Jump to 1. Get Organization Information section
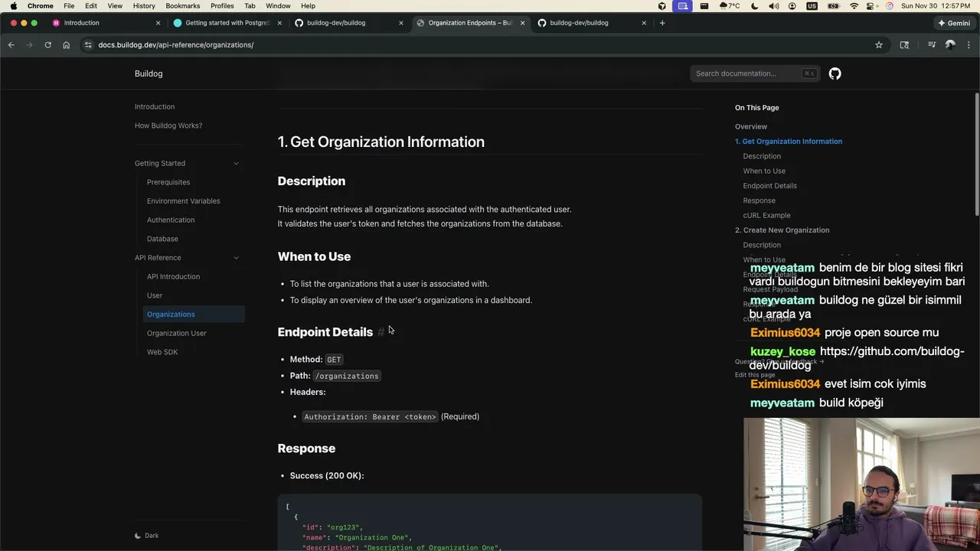 pyautogui.click(x=789, y=142)
